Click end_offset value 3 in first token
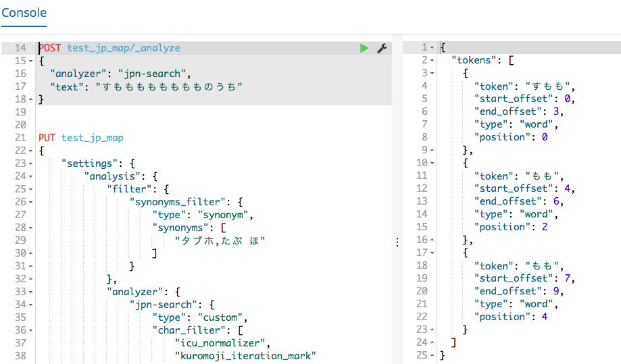The image size is (621, 364). pos(556,111)
